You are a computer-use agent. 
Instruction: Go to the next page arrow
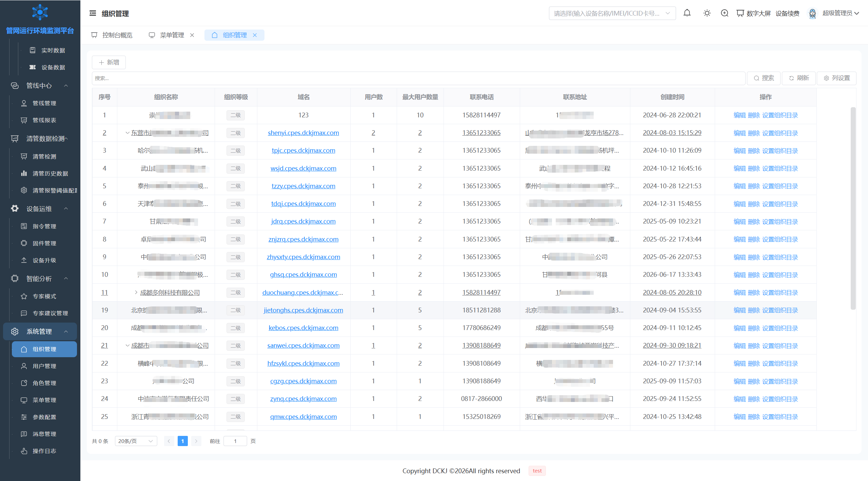[x=196, y=441]
